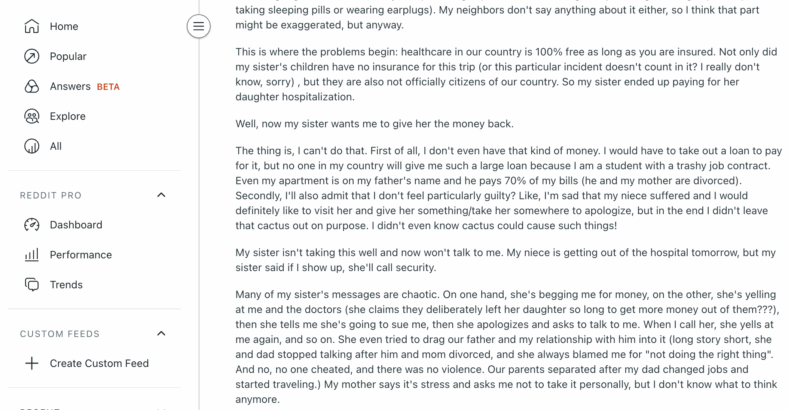The height and width of the screenshot is (410, 788).
Task: Click the CUSTOM FEEDS section header
Action: [60, 334]
